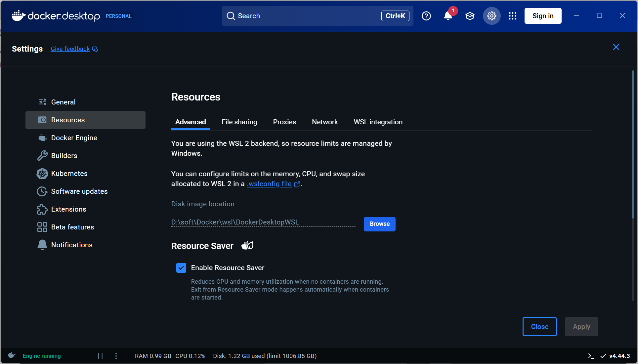Switch to the File sharing tab
Image resolution: width=638 pixels, height=364 pixels.
(x=239, y=122)
